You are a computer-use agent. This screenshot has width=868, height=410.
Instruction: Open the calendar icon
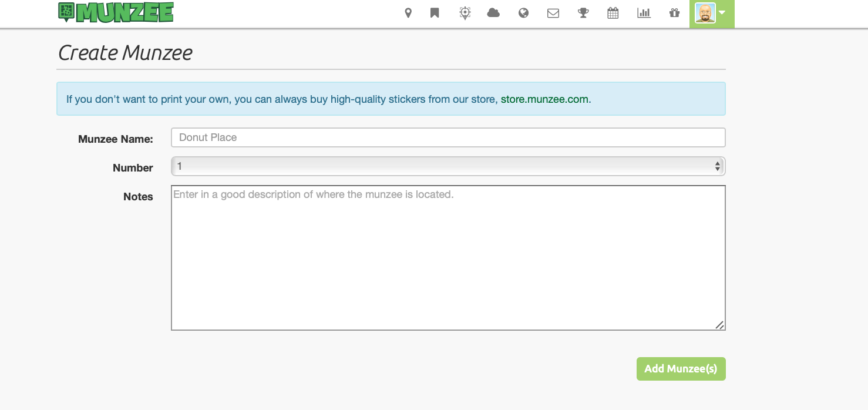(613, 13)
